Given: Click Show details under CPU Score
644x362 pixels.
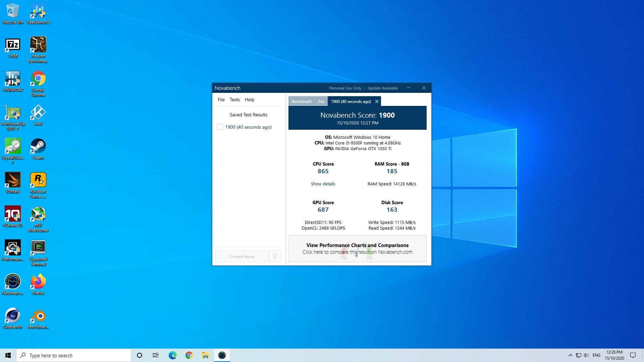Looking at the screenshot, I should tap(323, 184).
